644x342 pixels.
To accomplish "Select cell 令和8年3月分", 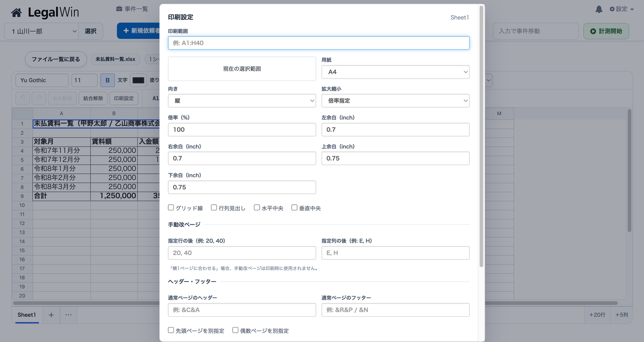I will point(62,187).
